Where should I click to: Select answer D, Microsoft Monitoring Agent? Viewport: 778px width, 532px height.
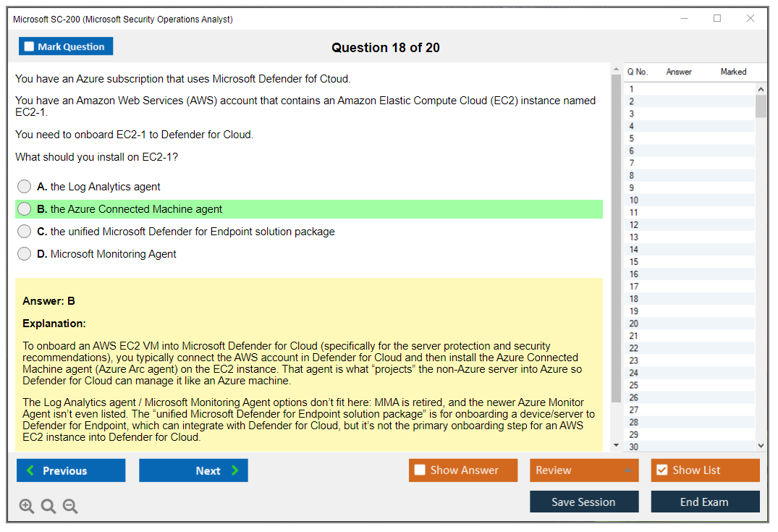tap(24, 254)
